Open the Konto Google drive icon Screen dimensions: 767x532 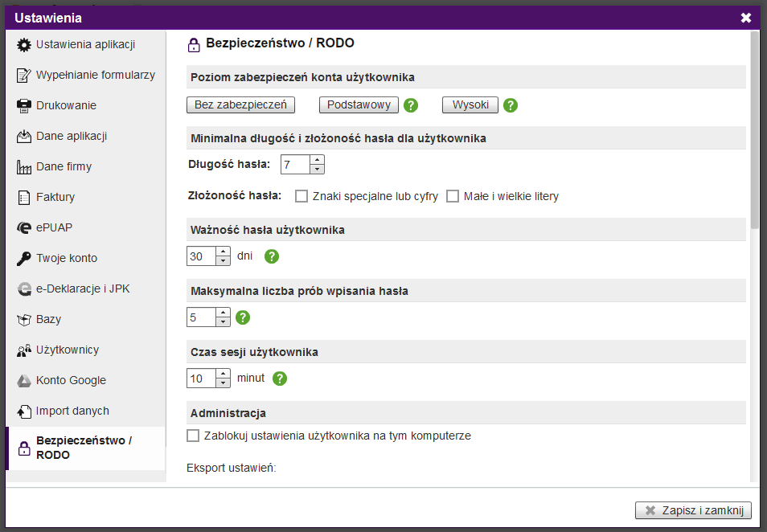[x=24, y=380]
